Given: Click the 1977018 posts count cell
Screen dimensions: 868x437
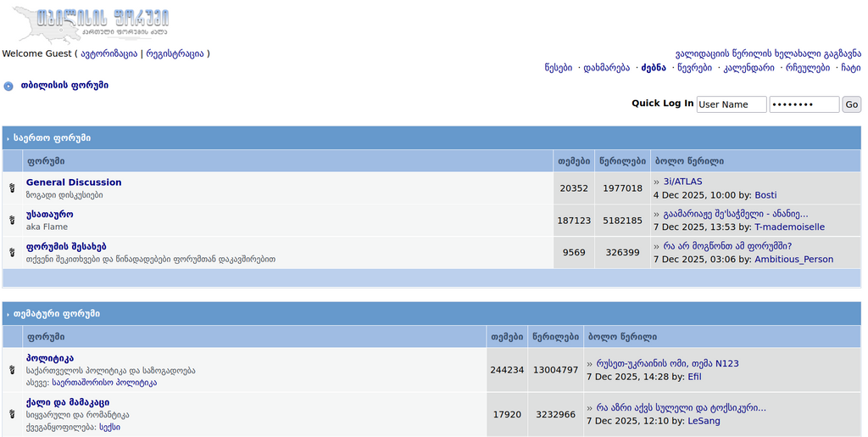Looking at the screenshot, I should (623, 188).
